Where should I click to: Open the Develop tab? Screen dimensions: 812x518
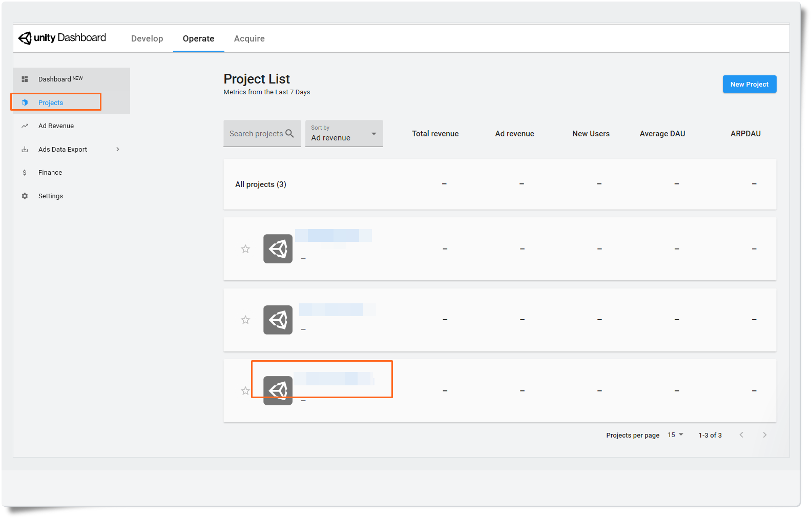[147, 38]
